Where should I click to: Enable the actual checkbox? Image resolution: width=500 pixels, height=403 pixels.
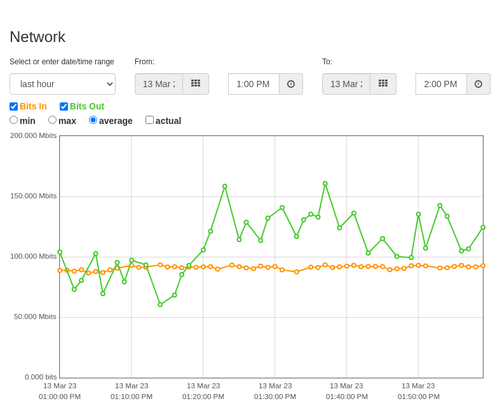click(150, 120)
